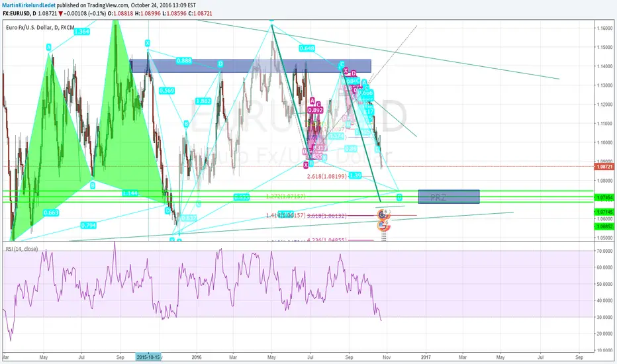Select the magenta 0.892 ratio label
Image resolution: width=617 pixels, height=364 pixels.
click(316, 110)
